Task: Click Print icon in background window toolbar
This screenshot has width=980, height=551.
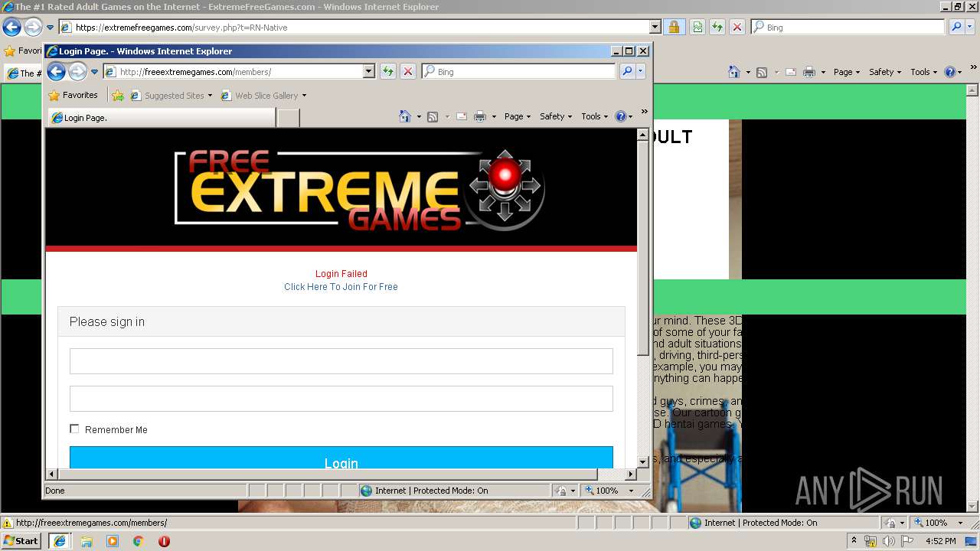Action: click(x=809, y=72)
